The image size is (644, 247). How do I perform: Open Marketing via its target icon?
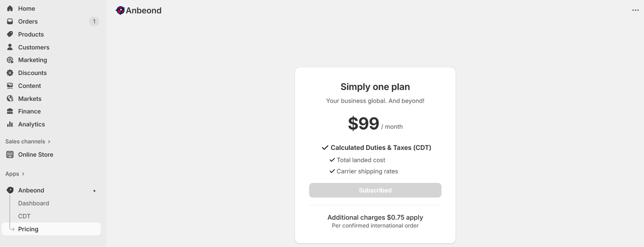pyautogui.click(x=10, y=60)
